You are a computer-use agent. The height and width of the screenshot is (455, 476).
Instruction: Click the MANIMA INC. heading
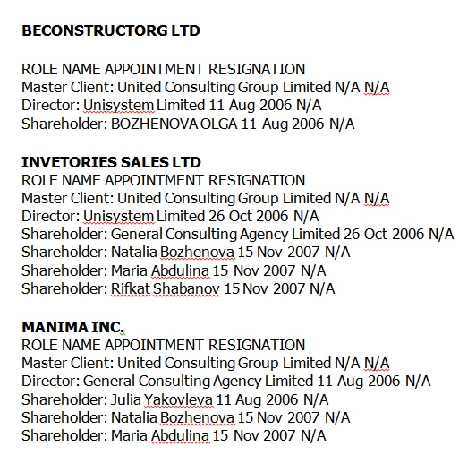72,327
